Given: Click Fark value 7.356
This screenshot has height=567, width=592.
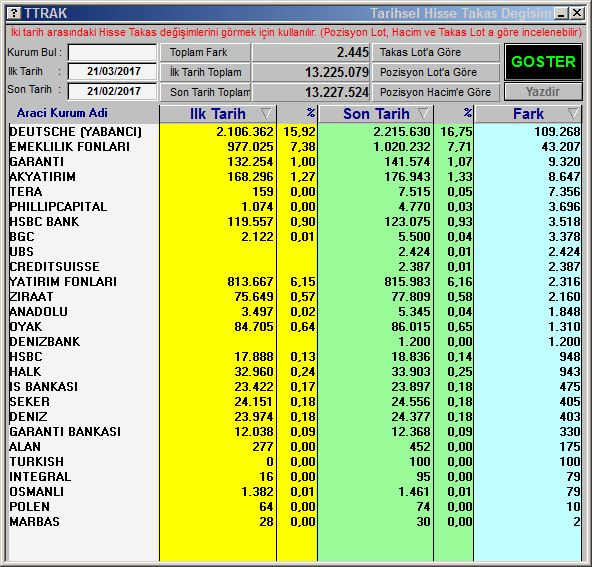Looking at the screenshot, I should click(x=564, y=192).
